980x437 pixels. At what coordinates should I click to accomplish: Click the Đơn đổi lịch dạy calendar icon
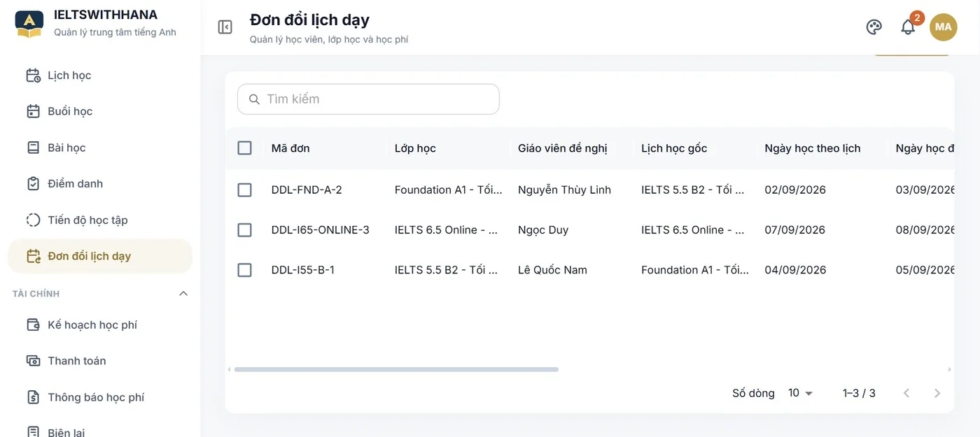point(33,257)
